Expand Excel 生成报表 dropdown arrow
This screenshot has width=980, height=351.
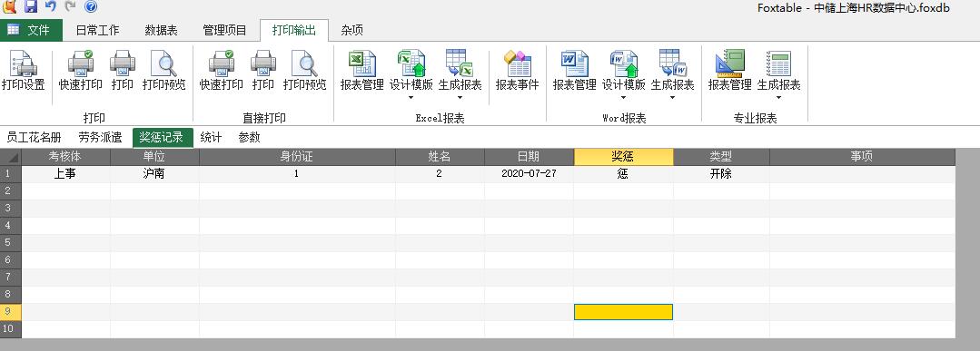pos(460,98)
